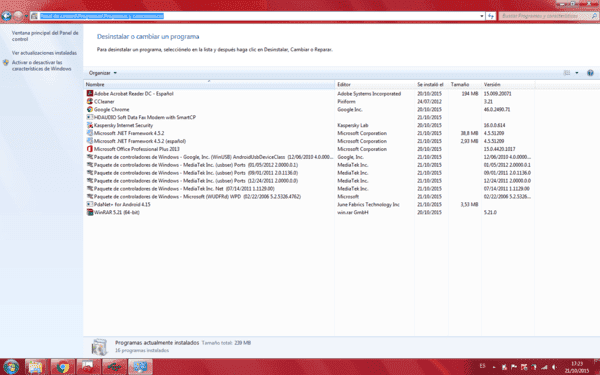Select Kaspersky Internet Security entry
This screenshot has width=600, height=375.
(x=123, y=125)
